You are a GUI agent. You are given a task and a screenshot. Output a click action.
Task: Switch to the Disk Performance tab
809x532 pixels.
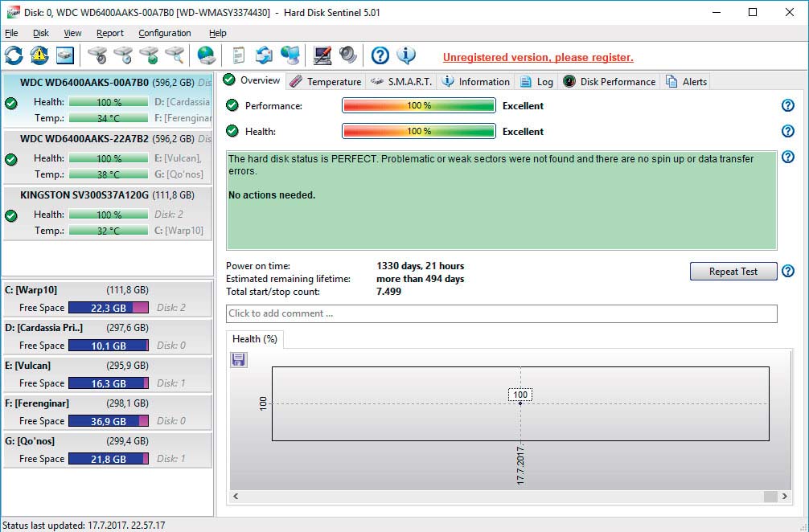(x=610, y=81)
